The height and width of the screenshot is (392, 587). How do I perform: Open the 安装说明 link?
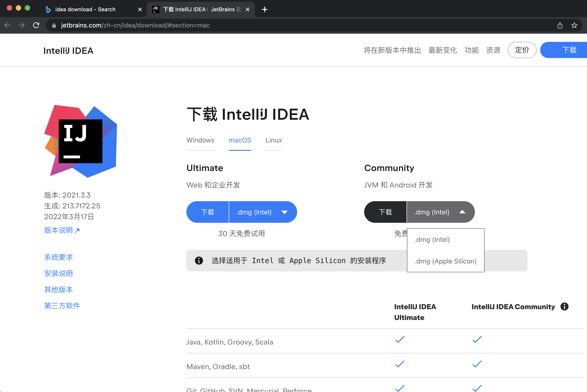pyautogui.click(x=59, y=273)
